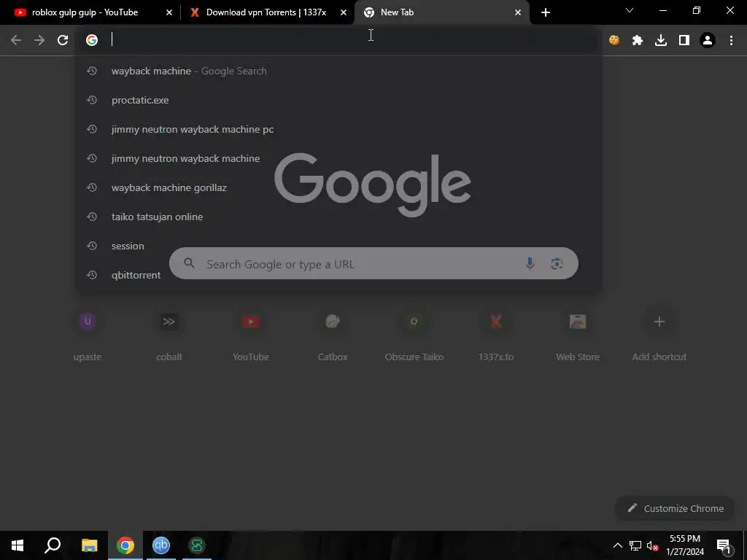
Task: Start voice search with microphone icon
Action: (530, 263)
